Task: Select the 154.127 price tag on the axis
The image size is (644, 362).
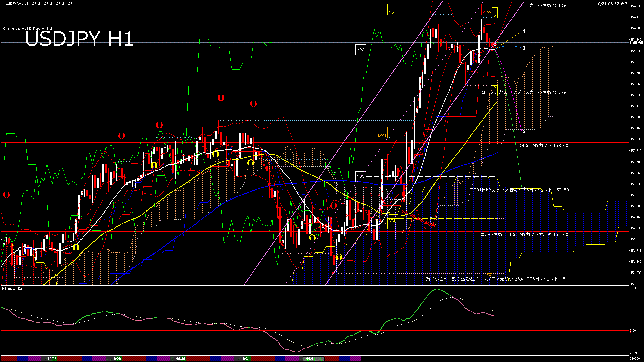Action: (636, 43)
